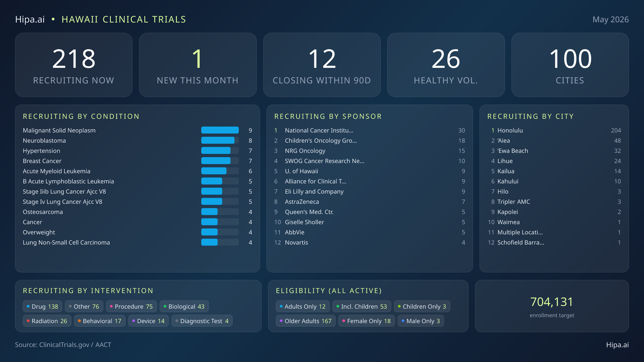
Task: Click the NRG Oncology sponsor row
Action: [x=369, y=151]
